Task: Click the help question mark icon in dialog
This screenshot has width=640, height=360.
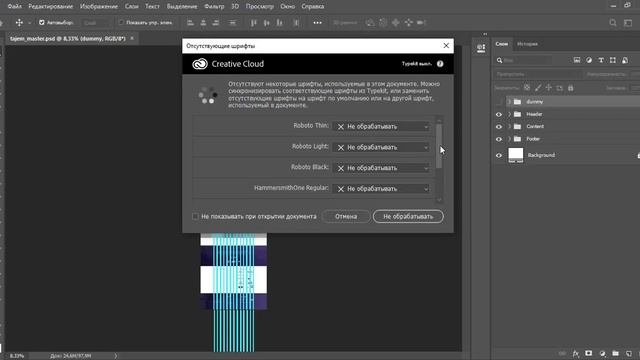Action: click(x=440, y=64)
